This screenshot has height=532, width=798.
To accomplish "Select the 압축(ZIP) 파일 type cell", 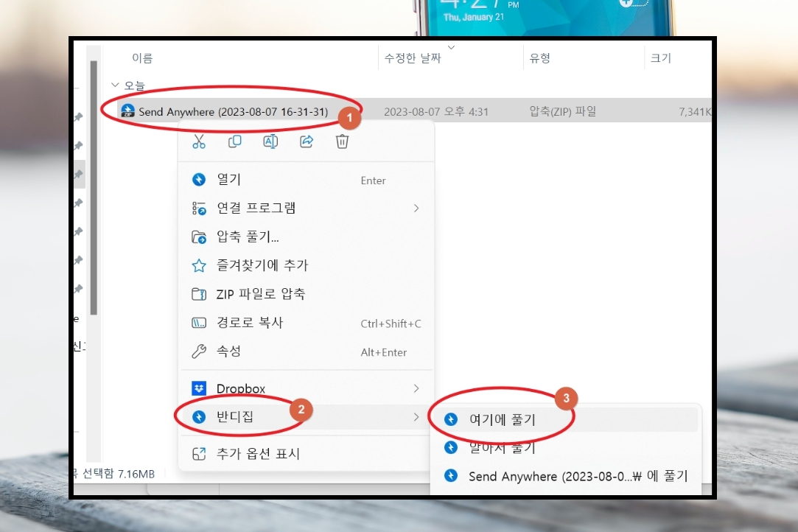I will pos(563,111).
